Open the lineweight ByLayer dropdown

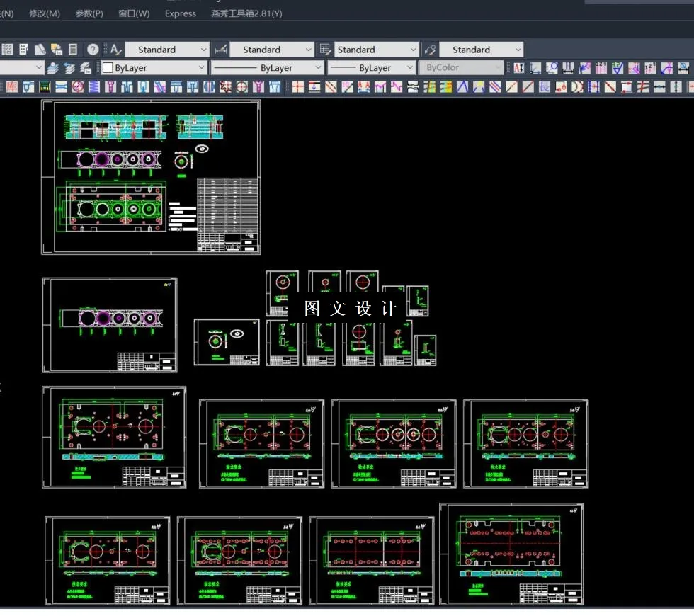[x=371, y=68]
